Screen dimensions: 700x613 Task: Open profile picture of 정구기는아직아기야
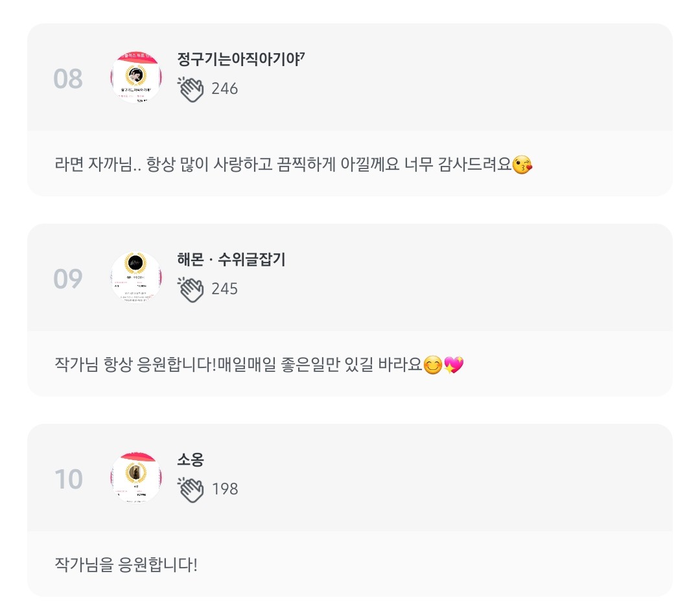click(x=136, y=78)
